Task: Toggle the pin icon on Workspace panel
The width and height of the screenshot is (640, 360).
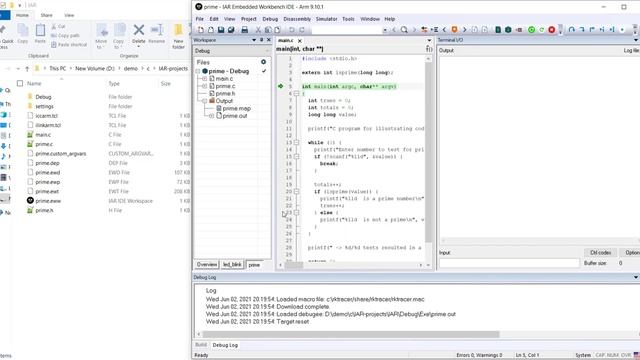Action: pos(262,40)
